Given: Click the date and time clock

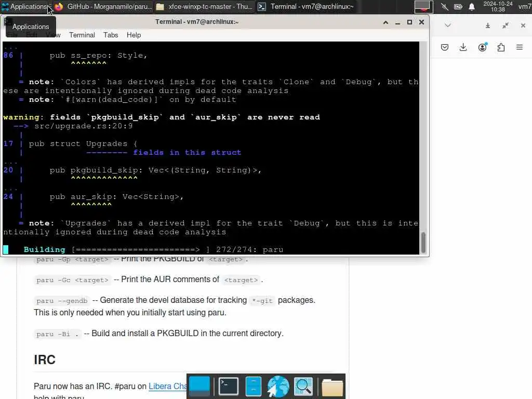Looking at the screenshot, I should click(498, 6).
